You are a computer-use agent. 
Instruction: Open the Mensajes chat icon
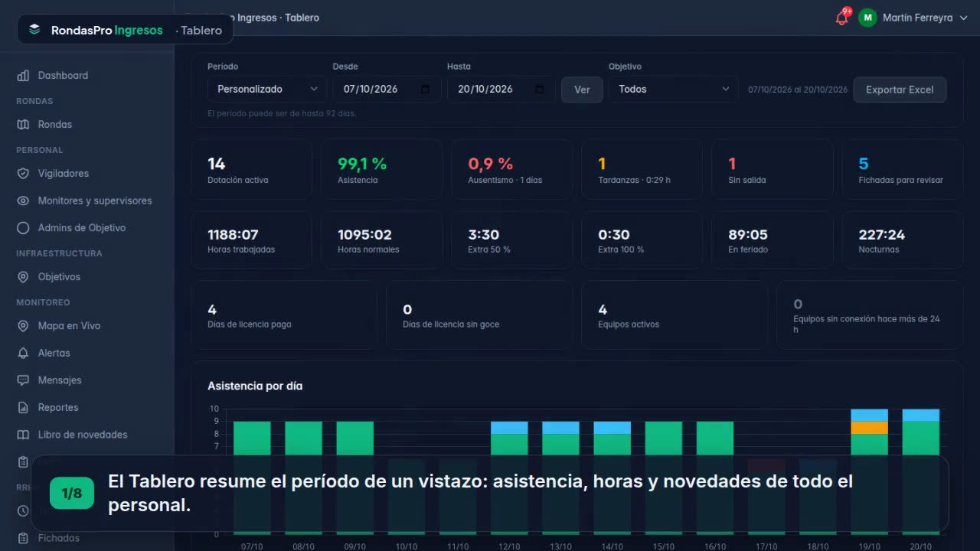tap(23, 380)
